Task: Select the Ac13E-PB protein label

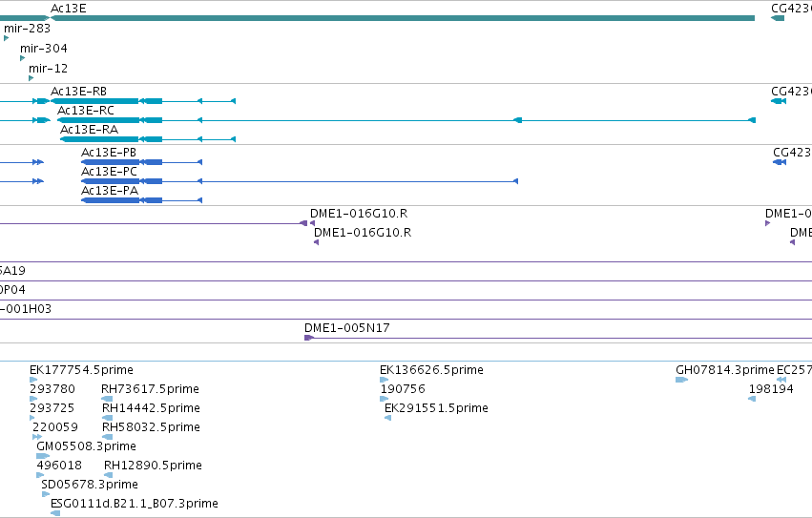Action: coord(109,153)
